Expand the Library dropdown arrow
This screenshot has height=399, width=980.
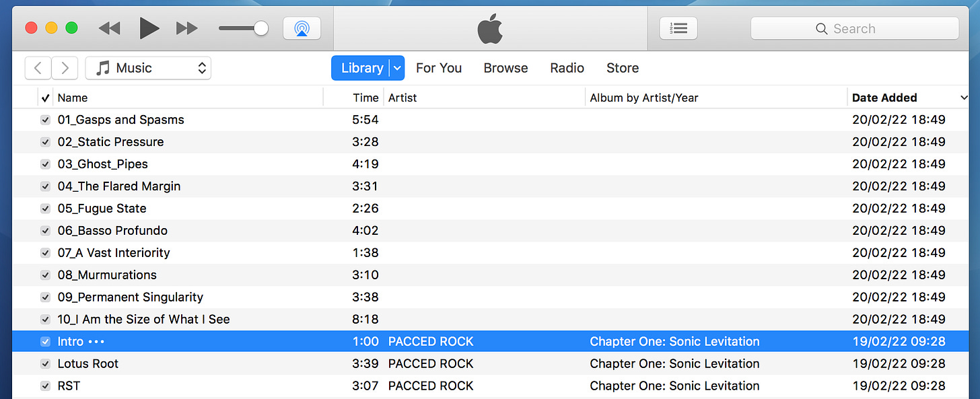point(397,68)
